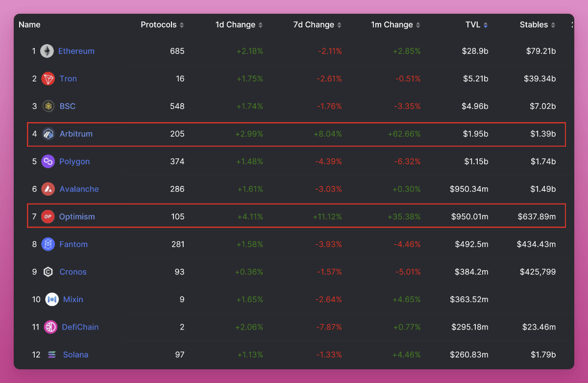588x383 pixels.
Task: Click the Tron chain logo icon
Action: [x=48, y=78]
